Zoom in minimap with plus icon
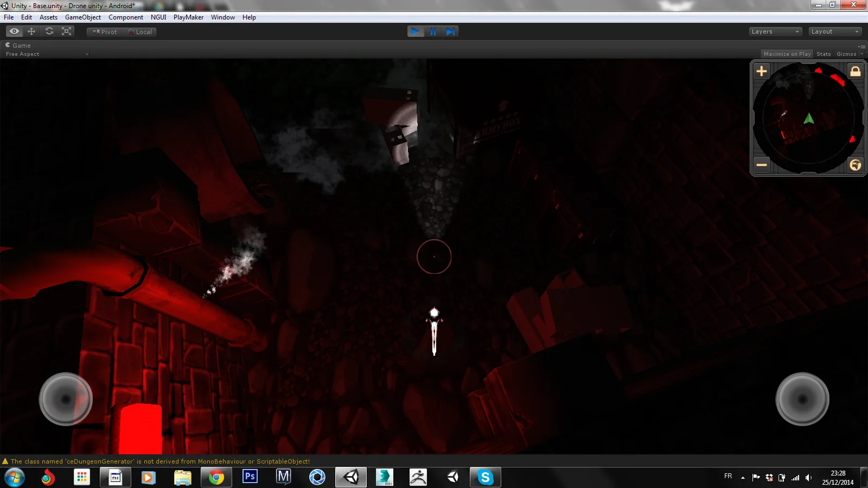 (x=762, y=71)
